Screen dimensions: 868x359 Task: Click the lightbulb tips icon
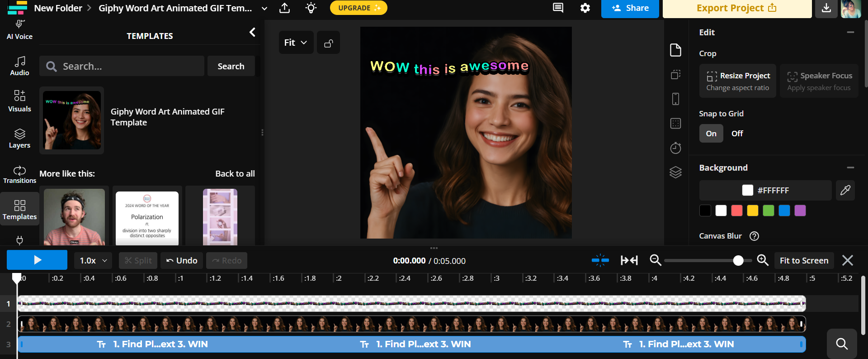(x=311, y=8)
